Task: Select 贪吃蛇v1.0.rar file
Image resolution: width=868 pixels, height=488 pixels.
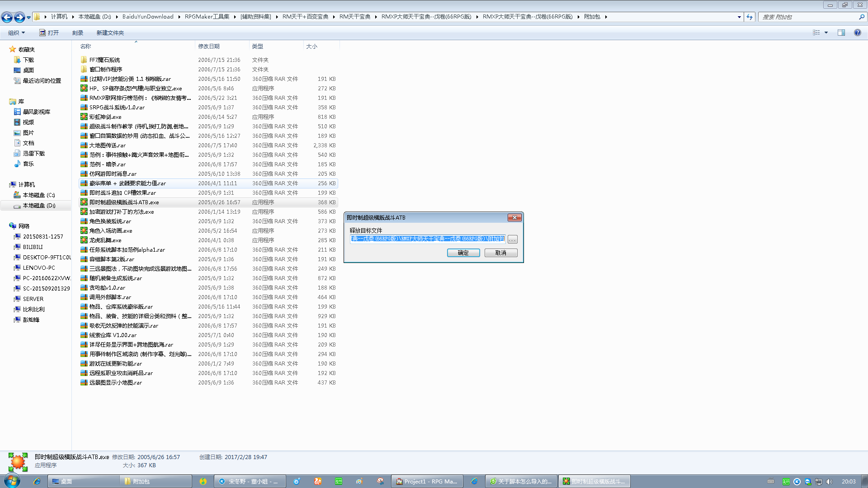Action: coord(107,287)
